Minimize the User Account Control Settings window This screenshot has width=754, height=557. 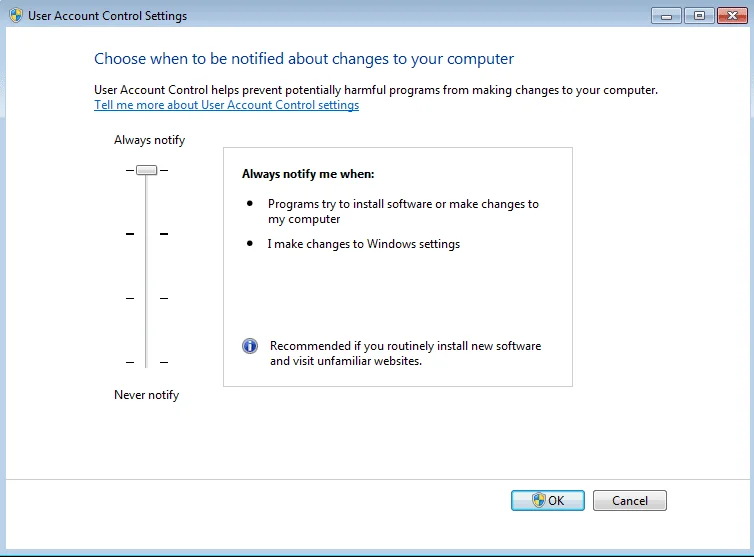(x=666, y=16)
